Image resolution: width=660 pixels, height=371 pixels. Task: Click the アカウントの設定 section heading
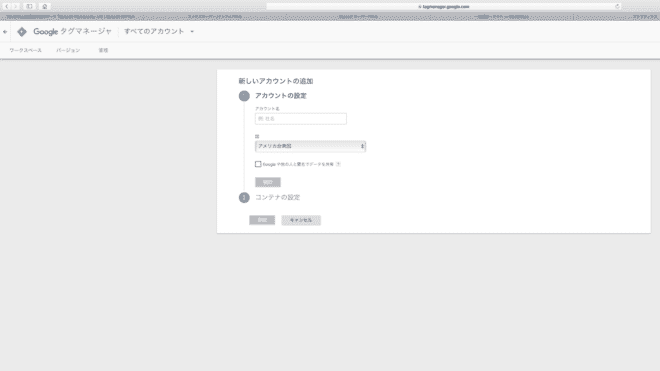point(281,96)
